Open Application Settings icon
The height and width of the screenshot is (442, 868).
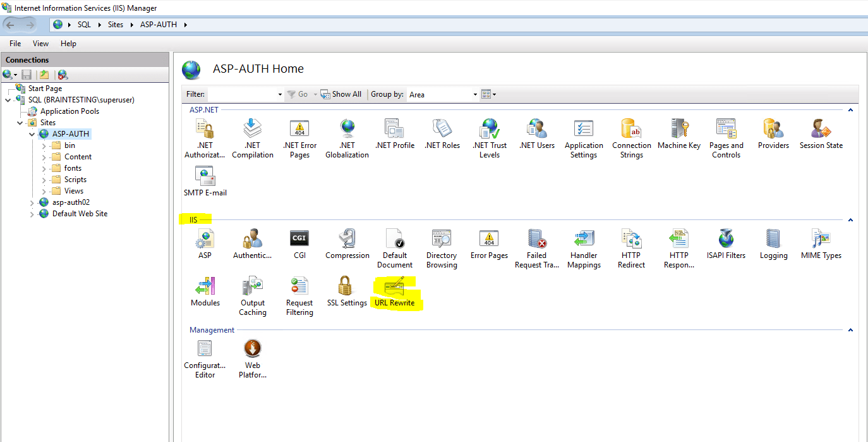click(584, 138)
